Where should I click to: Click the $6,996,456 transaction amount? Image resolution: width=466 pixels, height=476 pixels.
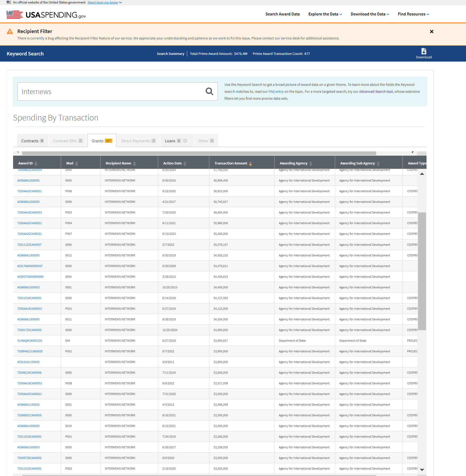point(221,180)
